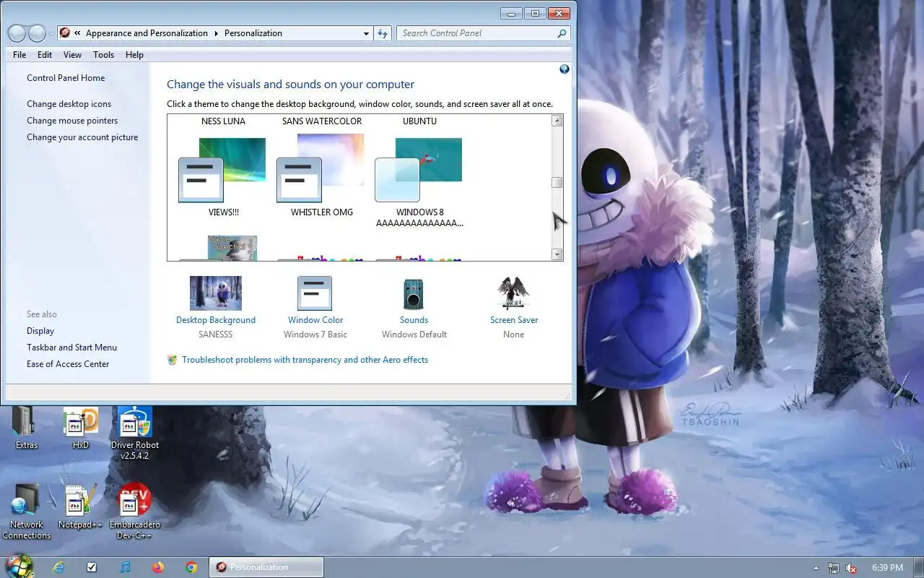Open the Tools menu
Image resolution: width=924 pixels, height=578 pixels.
click(x=103, y=55)
